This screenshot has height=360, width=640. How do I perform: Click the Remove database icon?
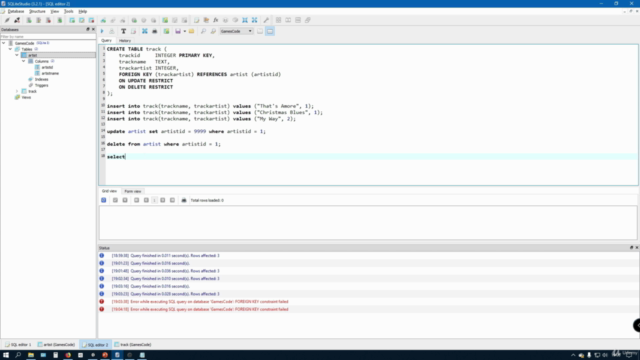click(x=48, y=20)
